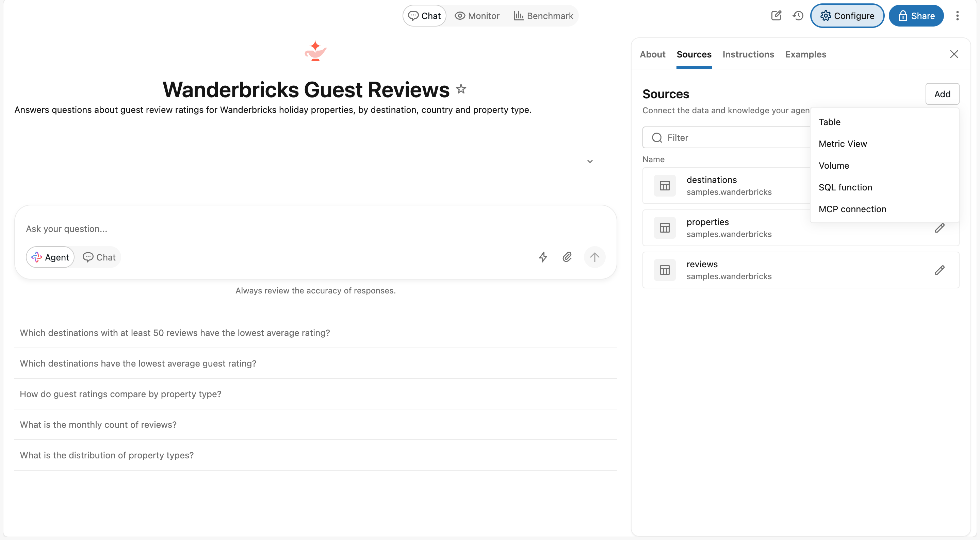
Task: Switch prompt mode to Agent
Action: point(50,257)
